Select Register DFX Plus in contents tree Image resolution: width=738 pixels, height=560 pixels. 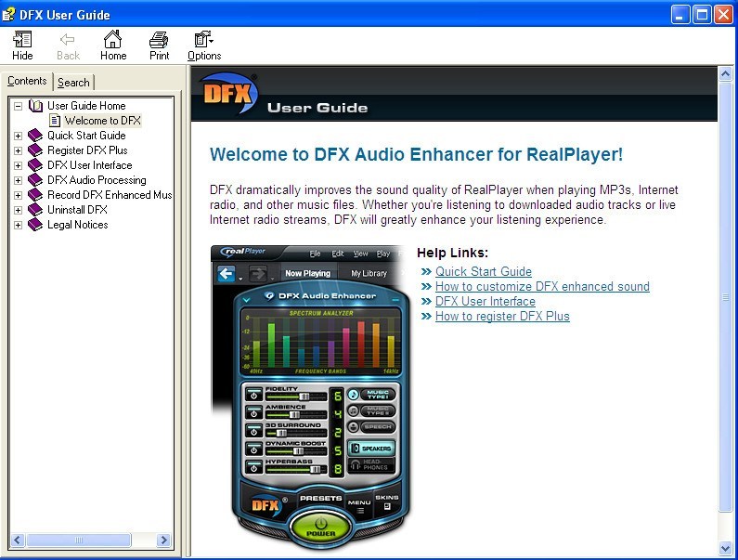(x=87, y=150)
